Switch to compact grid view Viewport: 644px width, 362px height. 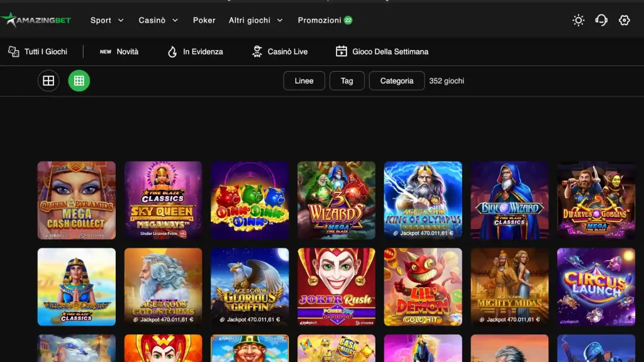point(79,81)
